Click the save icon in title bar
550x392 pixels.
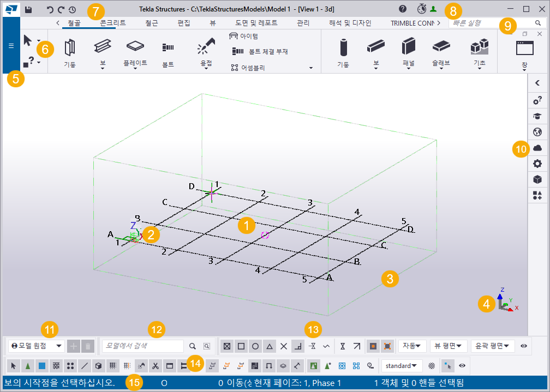(x=28, y=9)
